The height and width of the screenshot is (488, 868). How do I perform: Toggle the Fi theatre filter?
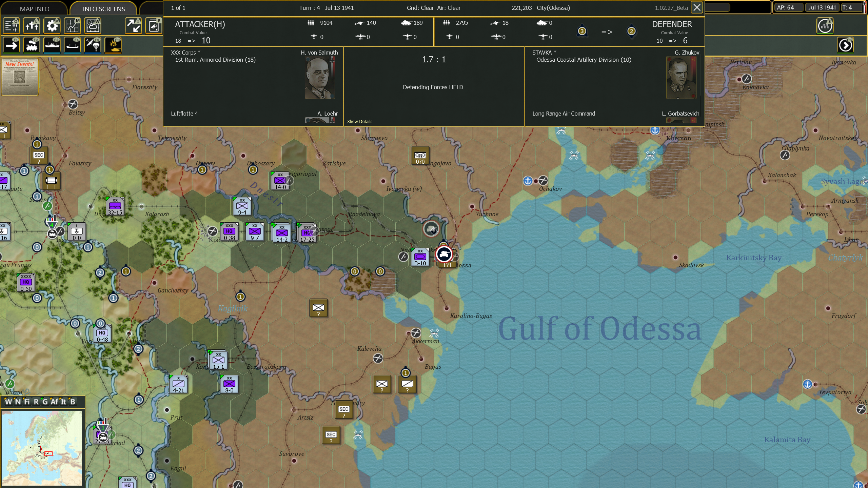[x=27, y=402]
